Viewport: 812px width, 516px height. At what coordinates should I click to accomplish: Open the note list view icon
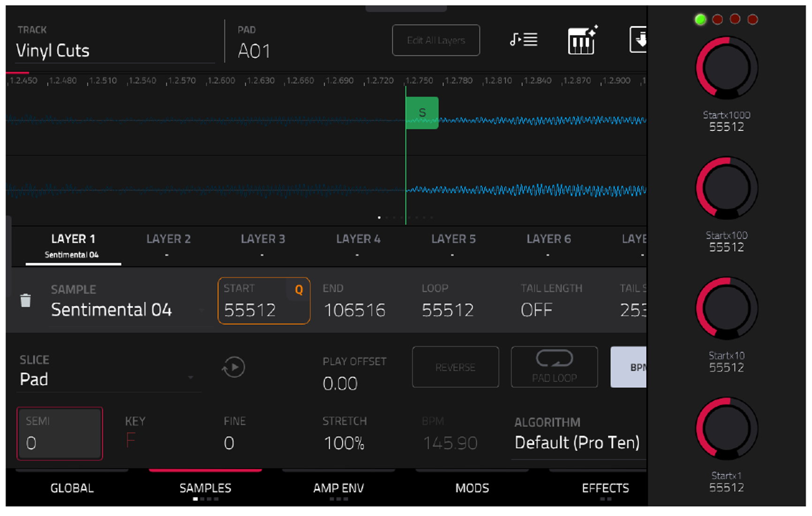click(524, 39)
